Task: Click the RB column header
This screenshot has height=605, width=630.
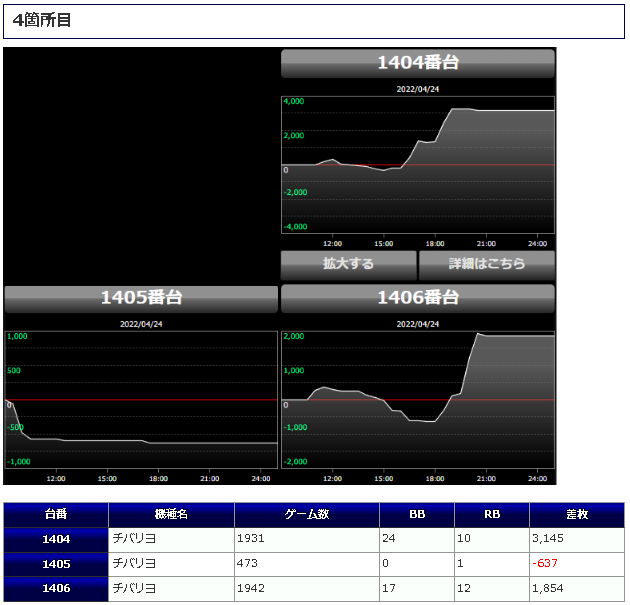Action: point(492,515)
